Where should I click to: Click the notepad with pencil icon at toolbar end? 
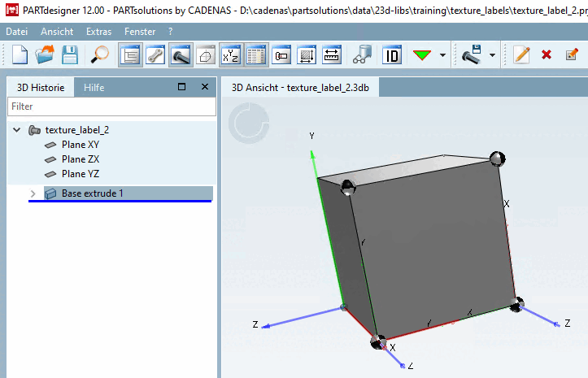click(572, 55)
